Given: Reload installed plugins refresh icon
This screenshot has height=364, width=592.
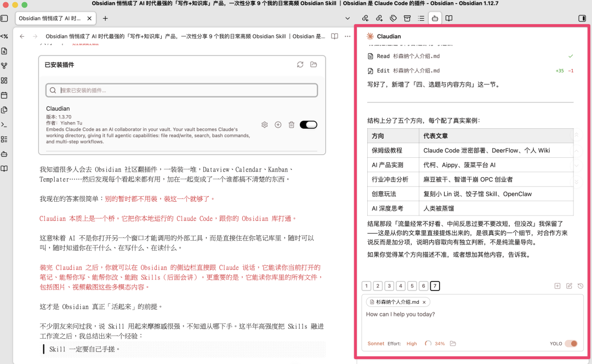Looking at the screenshot, I should click(x=300, y=65).
